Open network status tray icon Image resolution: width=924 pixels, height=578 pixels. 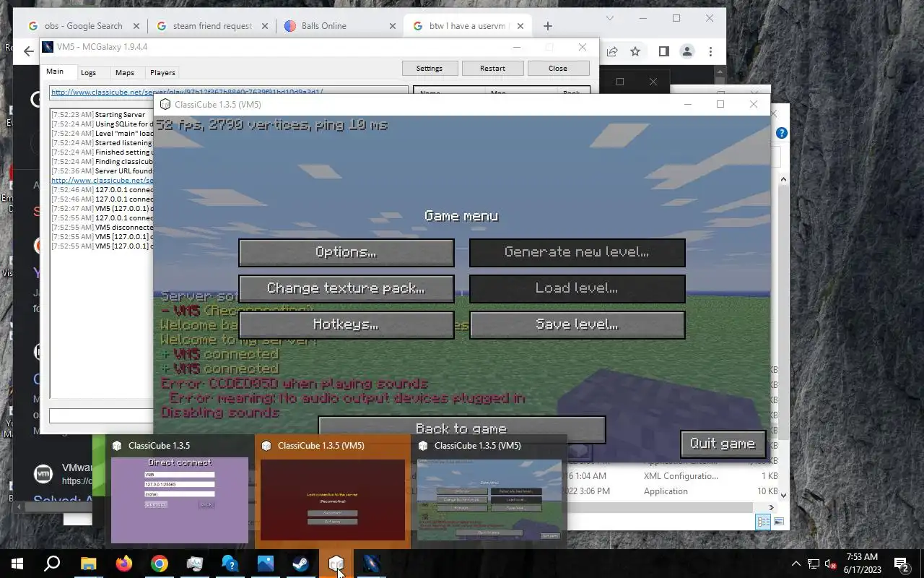pyautogui.click(x=814, y=564)
